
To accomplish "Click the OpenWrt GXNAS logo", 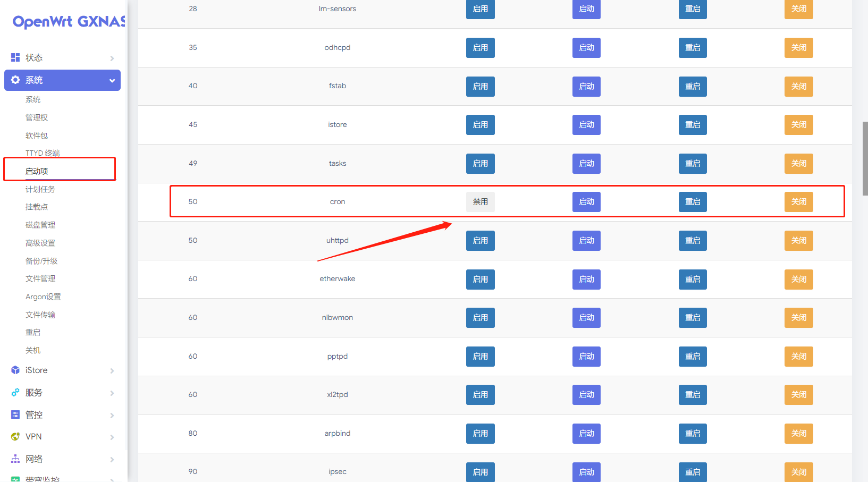I will point(69,22).
